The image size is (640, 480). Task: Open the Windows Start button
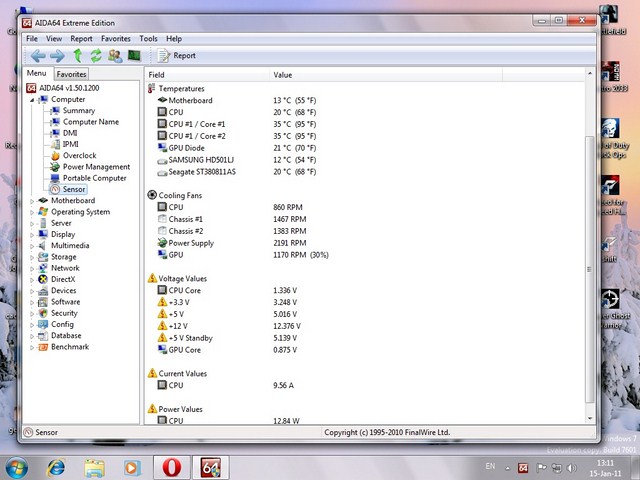[x=16, y=468]
